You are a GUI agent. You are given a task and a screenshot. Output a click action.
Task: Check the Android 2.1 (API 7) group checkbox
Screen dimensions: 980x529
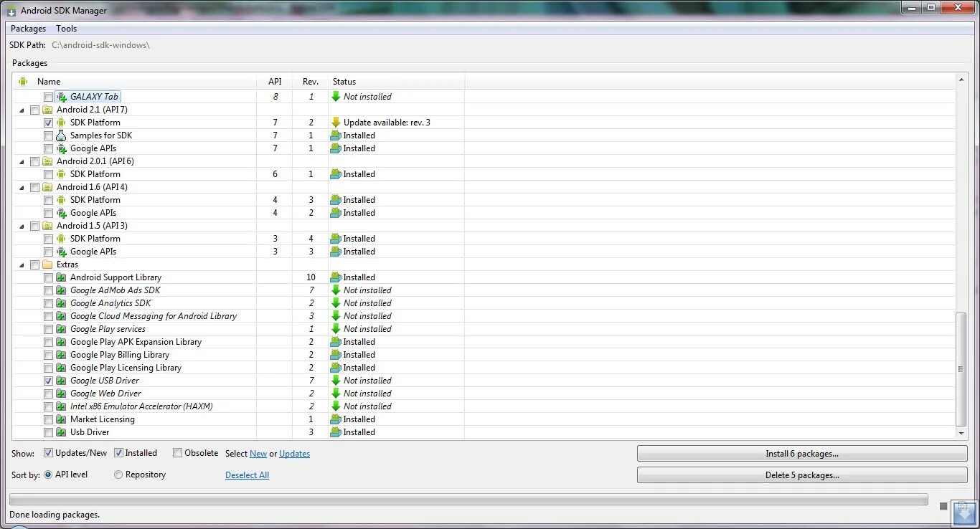[x=34, y=110]
